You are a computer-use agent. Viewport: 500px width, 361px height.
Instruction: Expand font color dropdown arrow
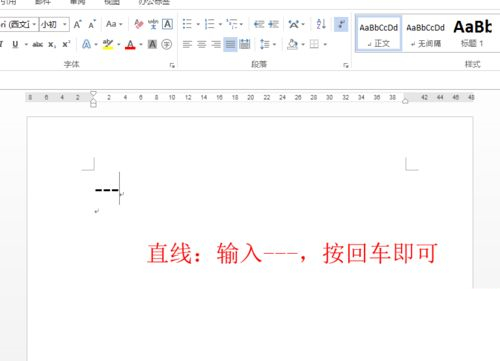141,44
